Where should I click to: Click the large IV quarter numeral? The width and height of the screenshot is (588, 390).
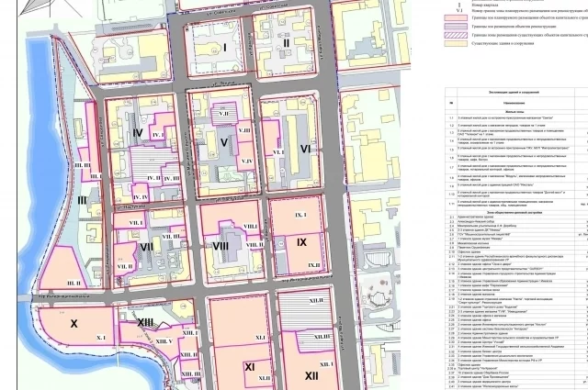(139, 134)
